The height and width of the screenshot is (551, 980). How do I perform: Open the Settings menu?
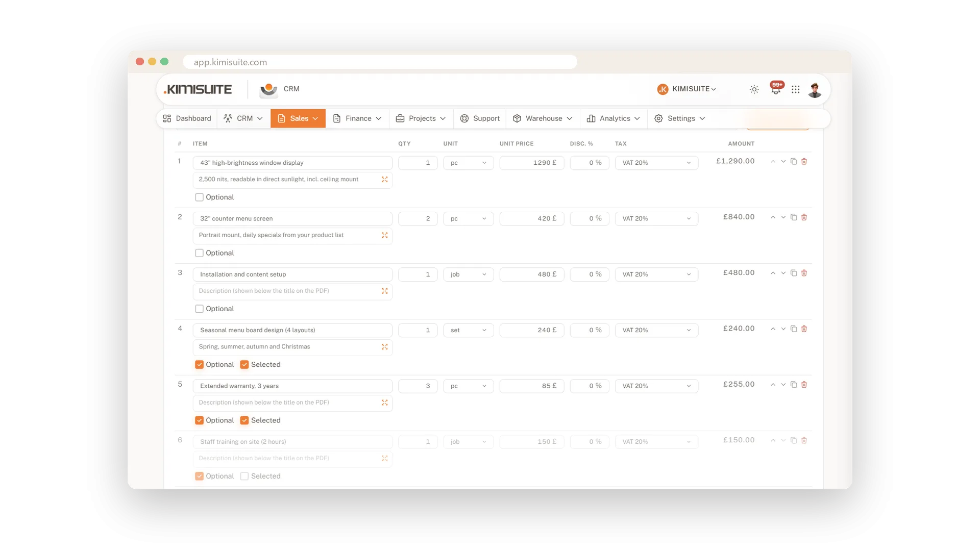[680, 118]
